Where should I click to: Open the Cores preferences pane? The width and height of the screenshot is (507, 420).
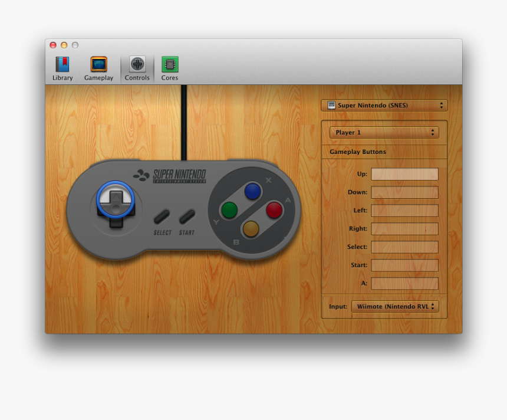click(170, 68)
